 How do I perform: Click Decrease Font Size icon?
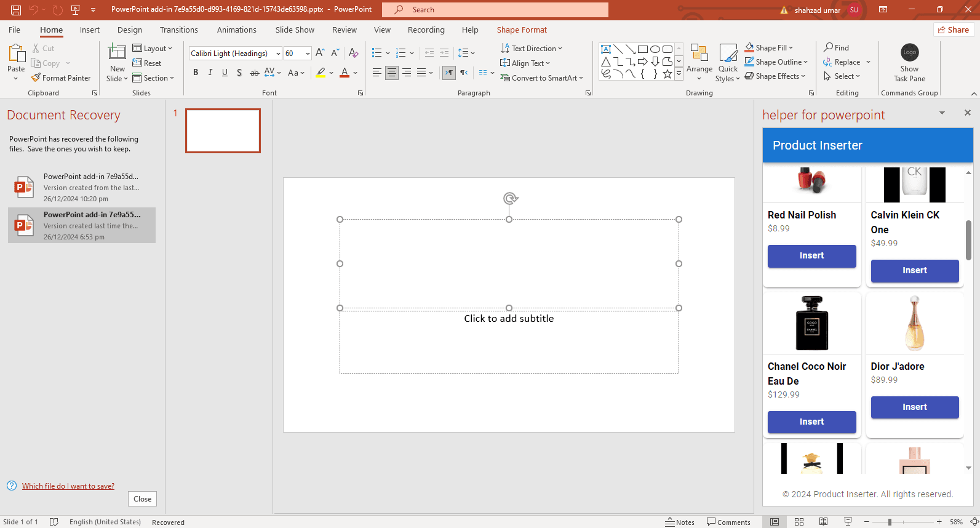(x=335, y=54)
